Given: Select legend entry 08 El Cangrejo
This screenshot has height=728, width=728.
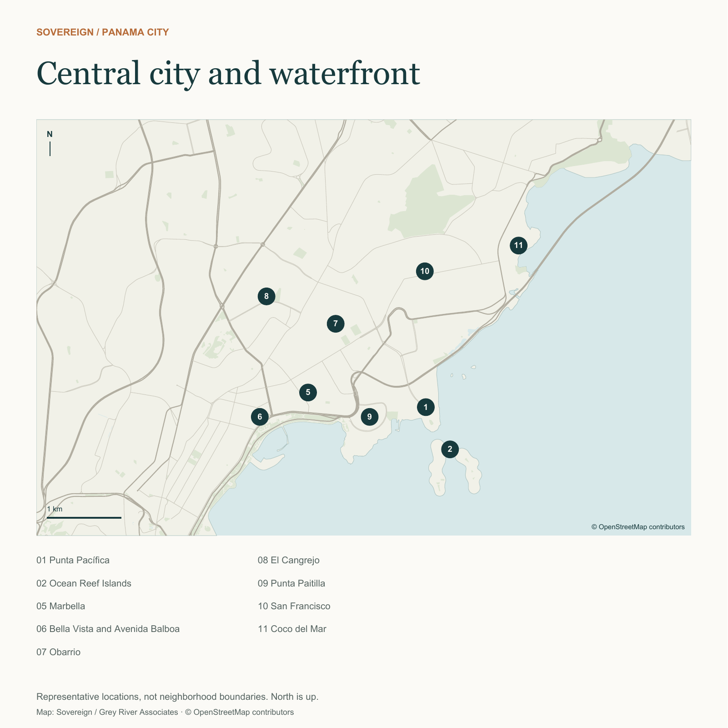Looking at the screenshot, I should tap(289, 560).
